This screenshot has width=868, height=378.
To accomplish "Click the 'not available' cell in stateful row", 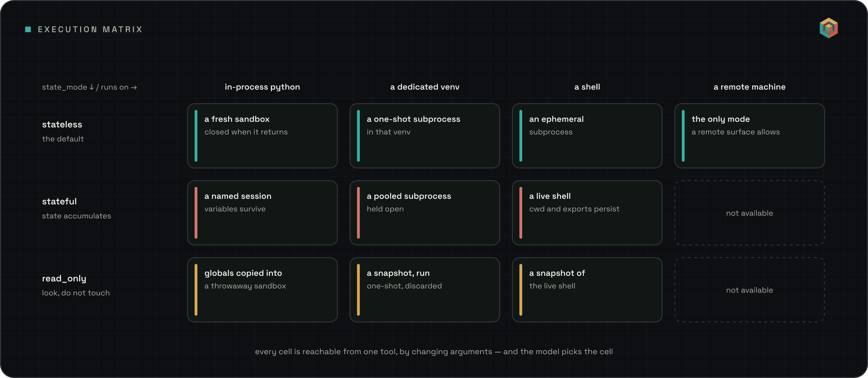I will click(750, 213).
